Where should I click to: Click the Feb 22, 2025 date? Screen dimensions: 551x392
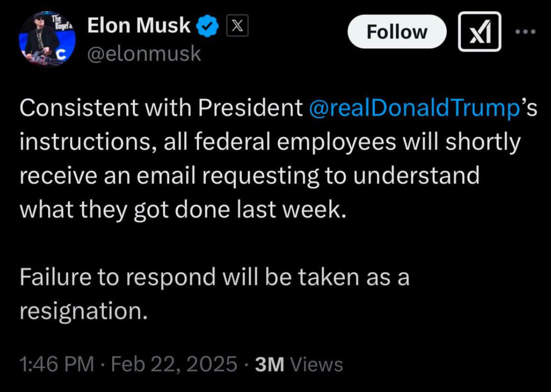[x=174, y=364]
